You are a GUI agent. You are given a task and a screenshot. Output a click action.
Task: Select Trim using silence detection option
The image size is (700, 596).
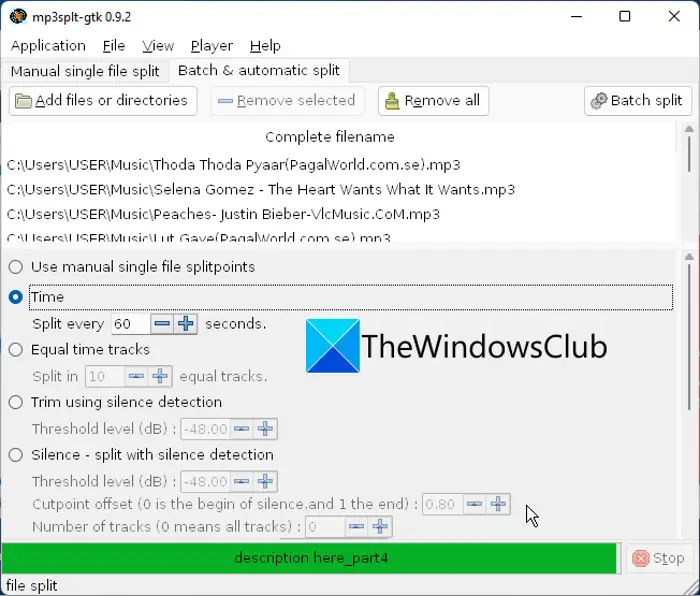(x=16, y=402)
